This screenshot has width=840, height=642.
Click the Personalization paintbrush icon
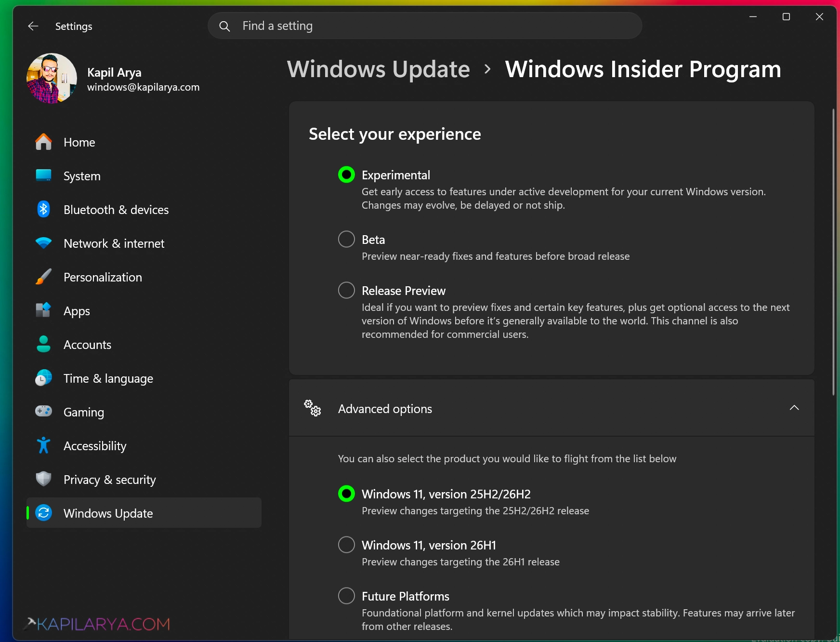coord(44,277)
